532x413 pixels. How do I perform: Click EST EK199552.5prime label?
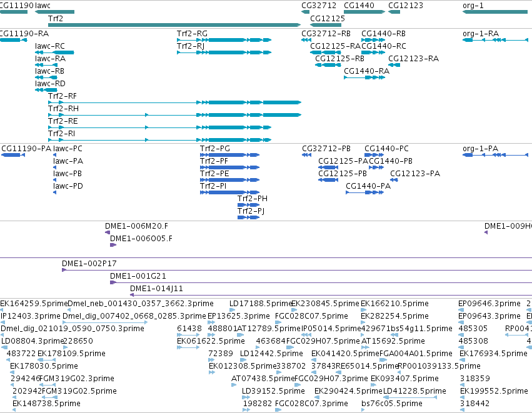(x=494, y=391)
